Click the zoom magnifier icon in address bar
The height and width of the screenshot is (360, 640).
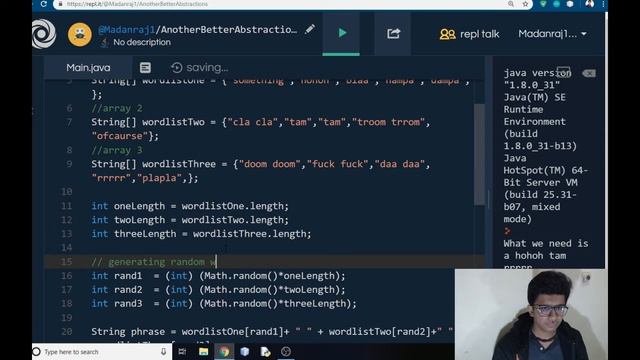tap(511, 4)
